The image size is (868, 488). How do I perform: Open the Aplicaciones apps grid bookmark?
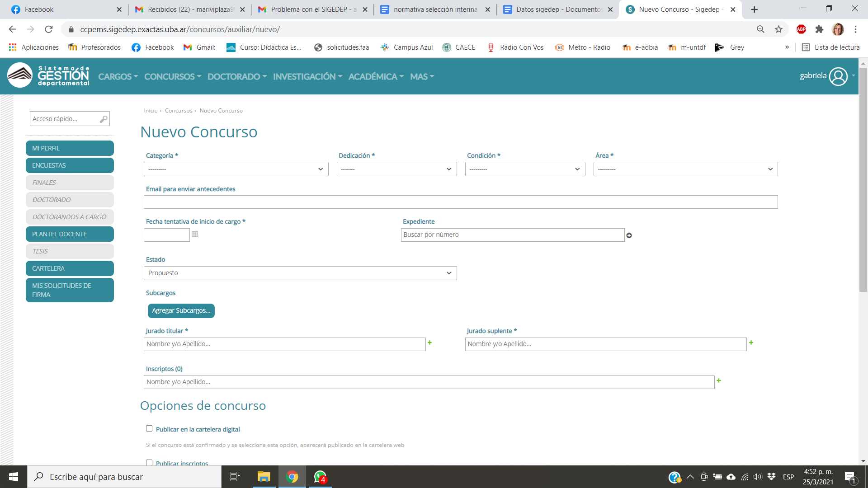pos(33,47)
